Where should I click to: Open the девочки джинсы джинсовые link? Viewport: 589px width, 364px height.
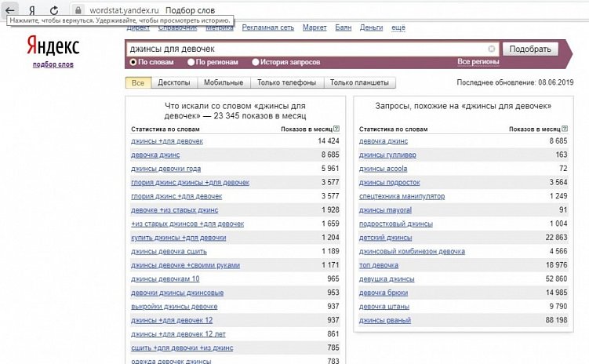point(177,293)
